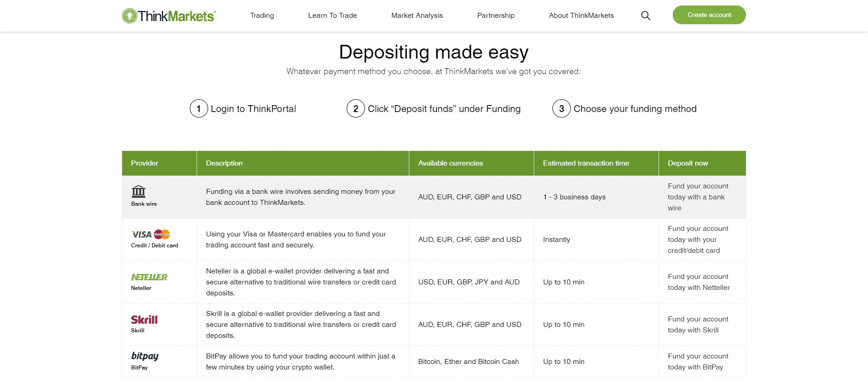Click the Neteller e-wallet description text

pyautogui.click(x=301, y=282)
